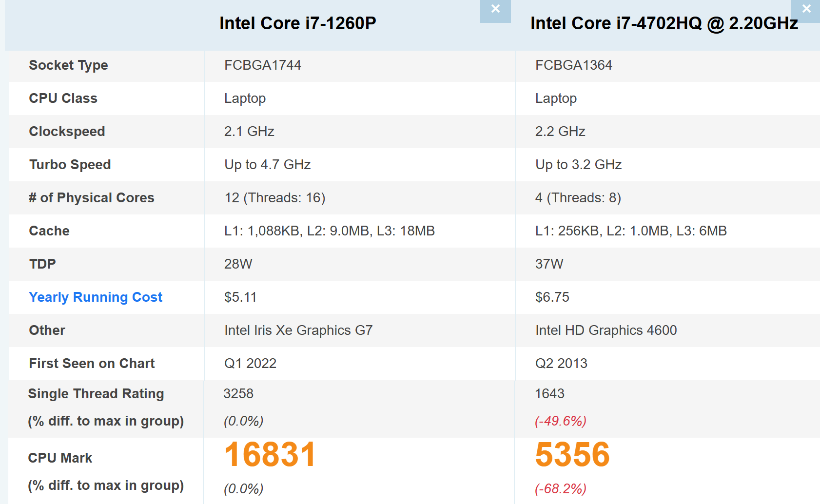The image size is (820, 504).
Task: Click the 3258 single thread score
Action: coord(238,393)
